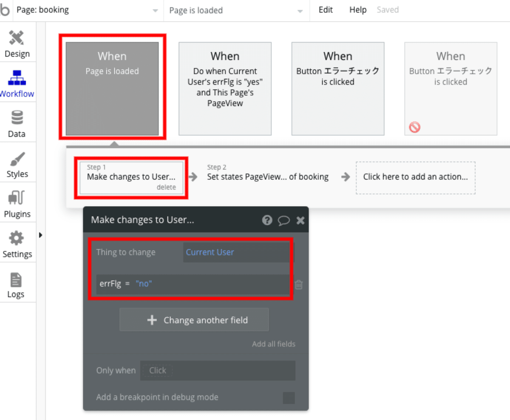Open the Design tab icon
Image resolution: width=510 pixels, height=420 pixels.
pyautogui.click(x=17, y=38)
